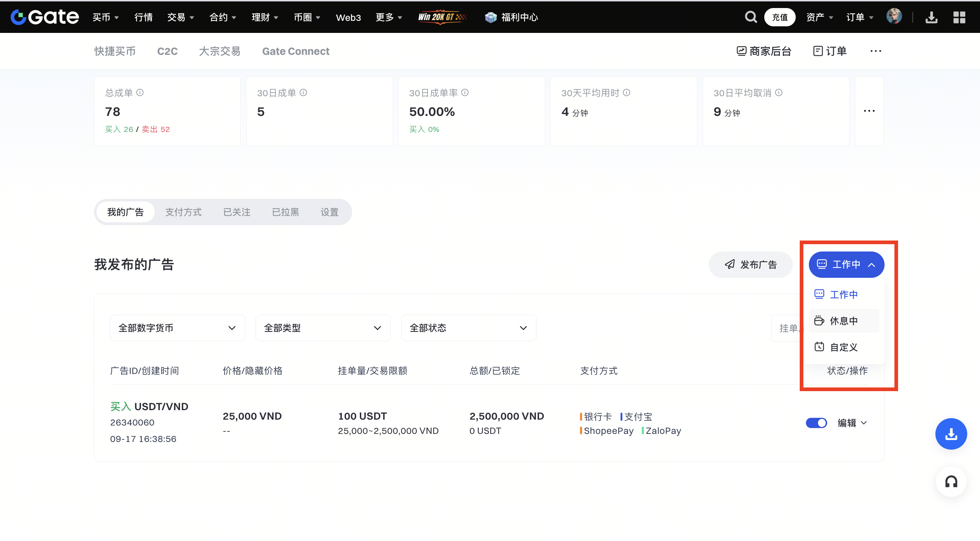Expand the 全部数字货币 dropdown

tap(177, 328)
